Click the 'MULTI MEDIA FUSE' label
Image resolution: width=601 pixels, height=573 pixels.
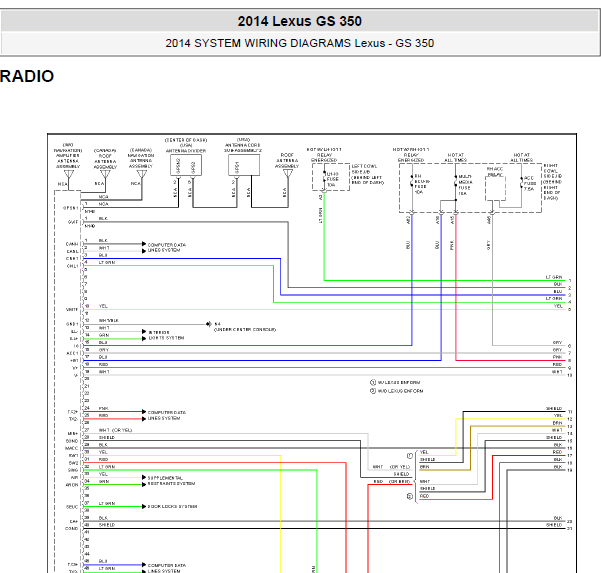[465, 185]
